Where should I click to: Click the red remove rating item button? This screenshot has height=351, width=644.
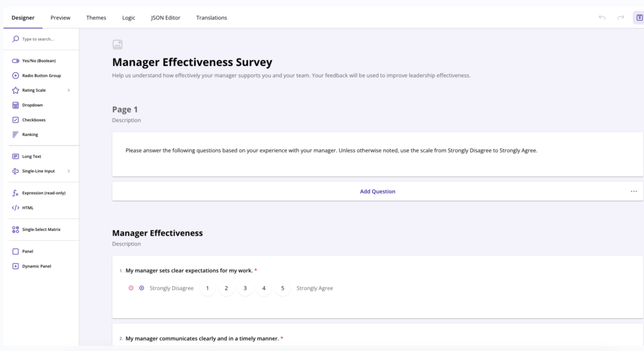[131, 289]
